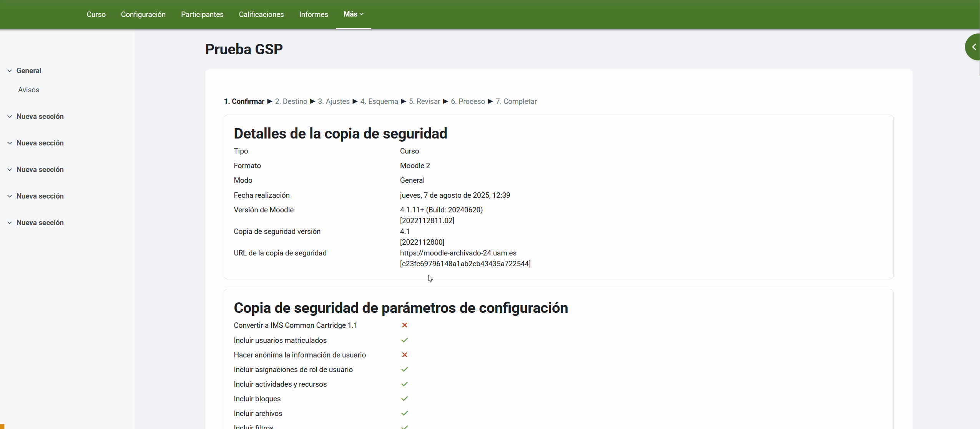Switch to the Participantes tab

202,15
